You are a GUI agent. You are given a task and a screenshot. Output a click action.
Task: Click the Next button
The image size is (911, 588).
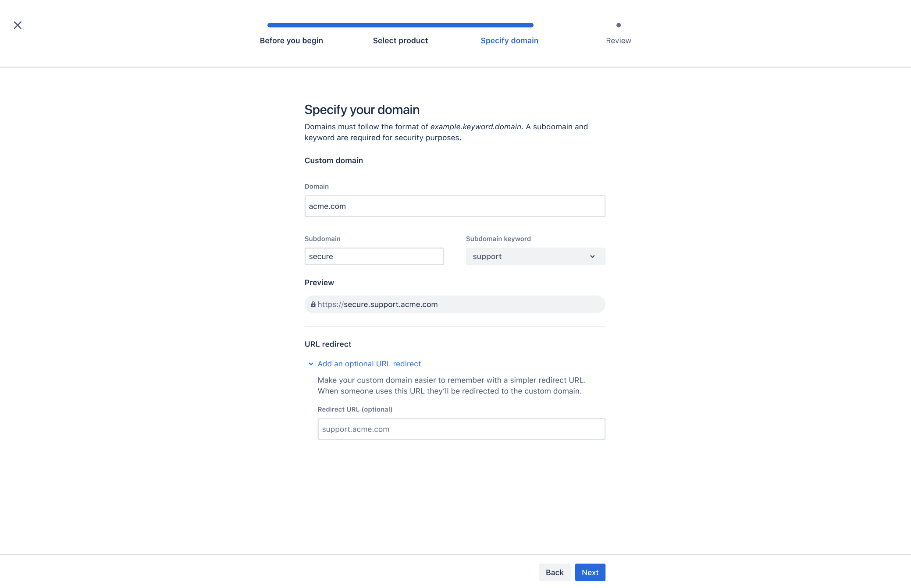coord(590,572)
